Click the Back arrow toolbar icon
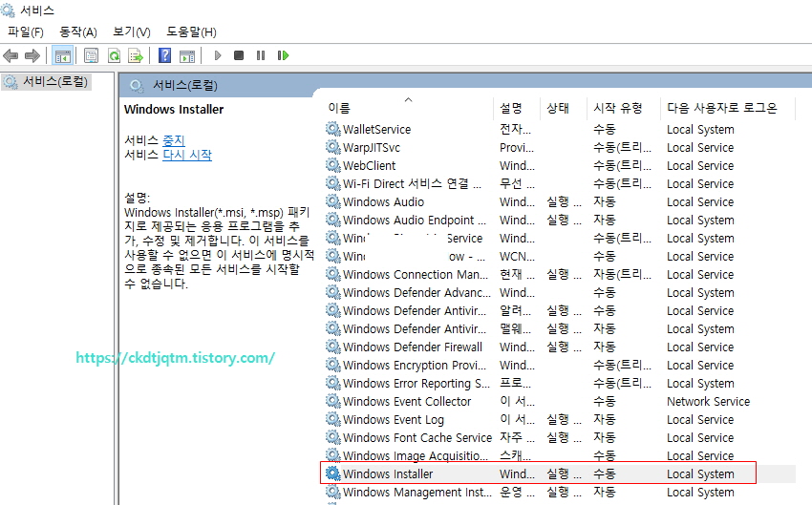This screenshot has height=505, width=812. click(11, 55)
